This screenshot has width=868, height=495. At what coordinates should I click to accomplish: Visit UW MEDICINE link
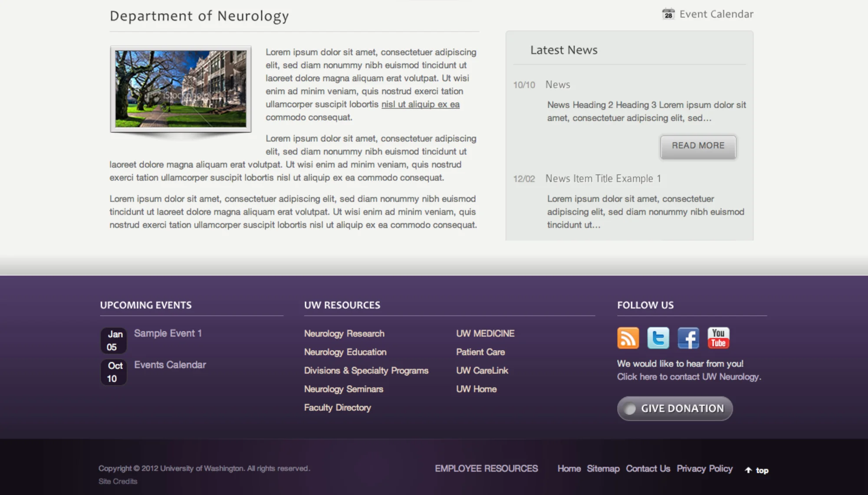tap(485, 333)
